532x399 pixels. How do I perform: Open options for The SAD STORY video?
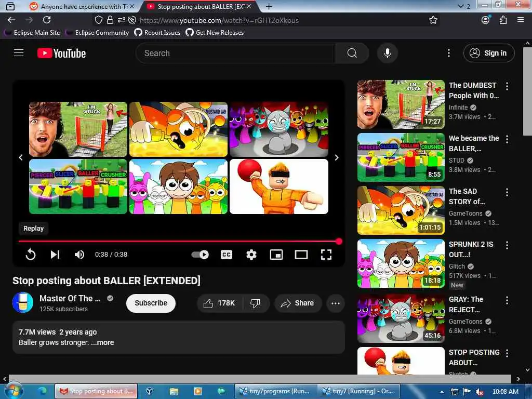point(507,192)
